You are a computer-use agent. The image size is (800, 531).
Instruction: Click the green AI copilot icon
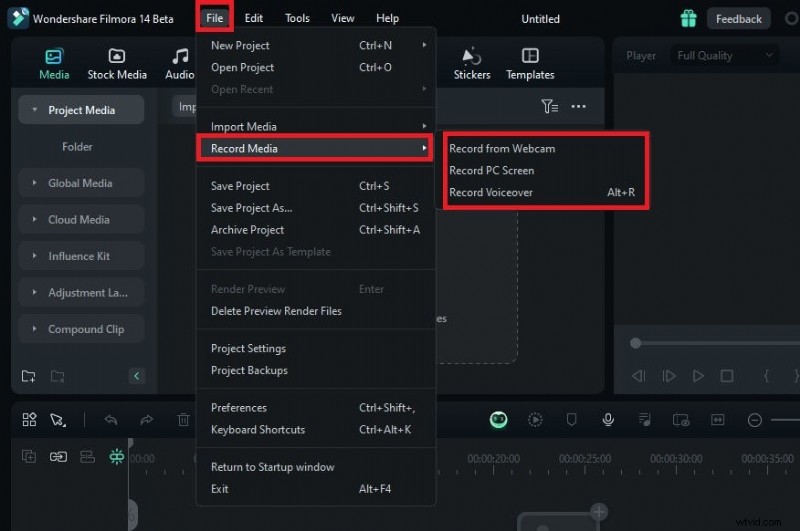click(x=498, y=420)
